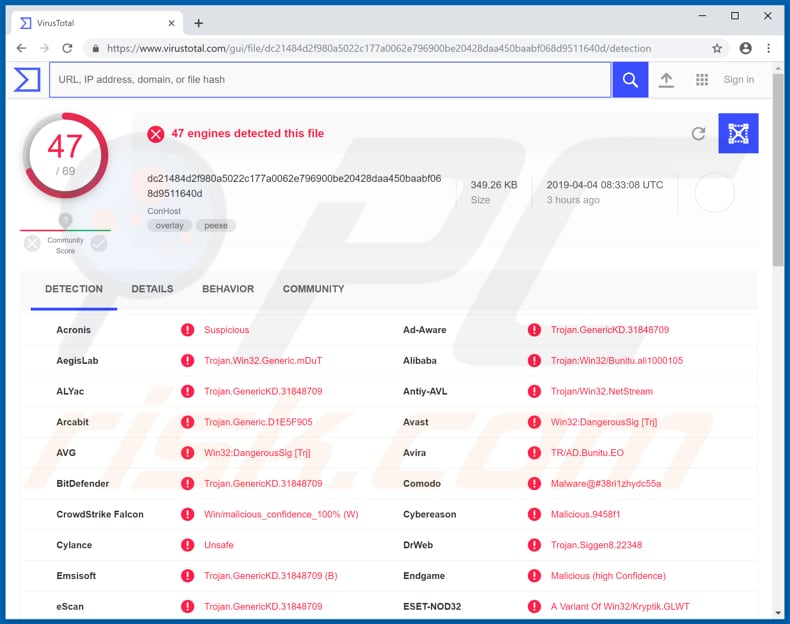The width and height of the screenshot is (790, 624).
Task: Open the Chrome three-dot menu
Action: pyautogui.click(x=768, y=48)
